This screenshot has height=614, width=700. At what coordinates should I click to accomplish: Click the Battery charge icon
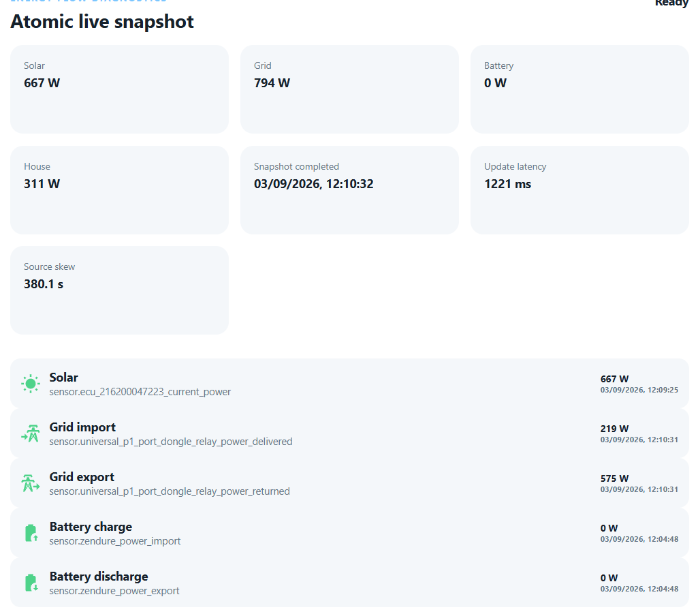pyautogui.click(x=31, y=533)
